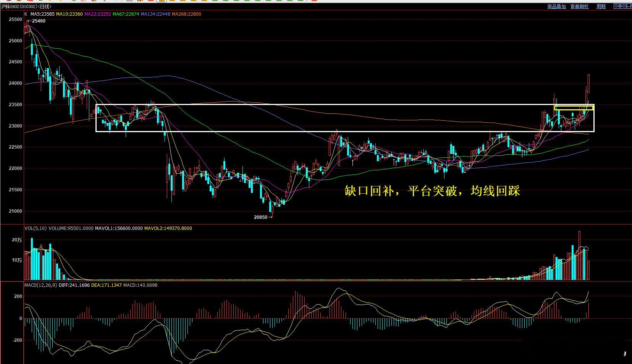Click the 21500 price axis label
632x364 pixels.
click(x=16, y=190)
